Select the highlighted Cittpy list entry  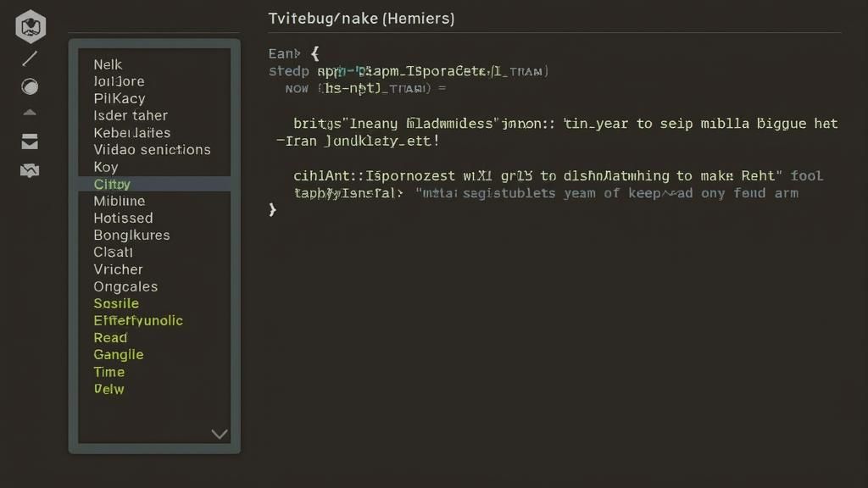point(112,184)
